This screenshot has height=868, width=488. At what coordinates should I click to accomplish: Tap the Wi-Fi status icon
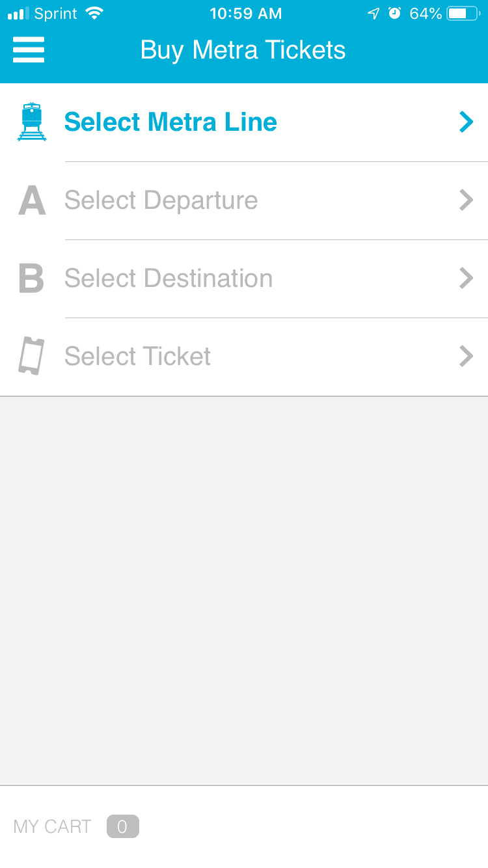point(95,14)
